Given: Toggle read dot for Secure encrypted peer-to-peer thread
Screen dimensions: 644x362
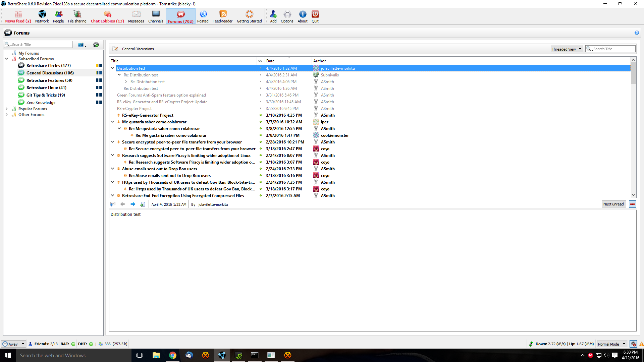Looking at the screenshot, I should point(261,142).
